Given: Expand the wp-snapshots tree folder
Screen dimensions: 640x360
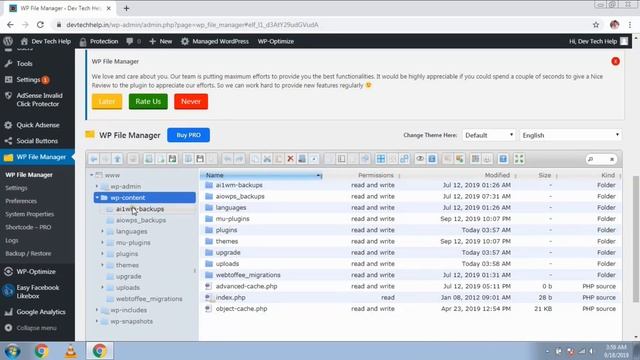Looking at the screenshot, I should click(x=97, y=321).
